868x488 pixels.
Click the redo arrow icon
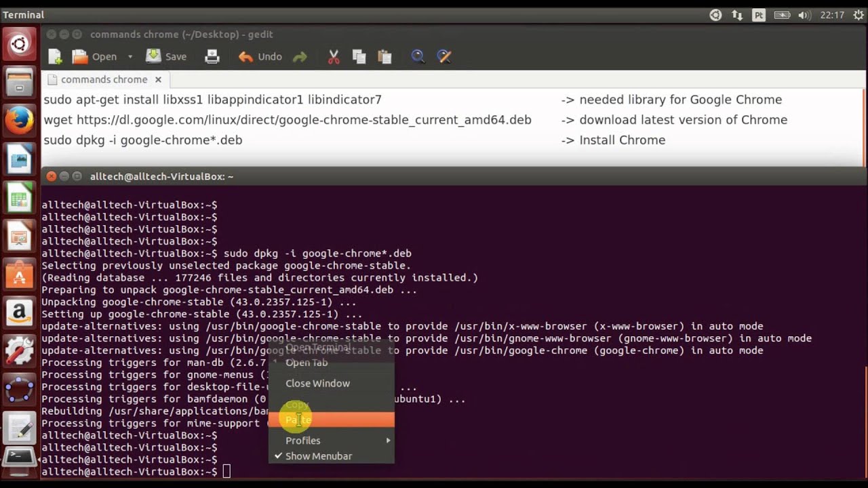coord(300,57)
